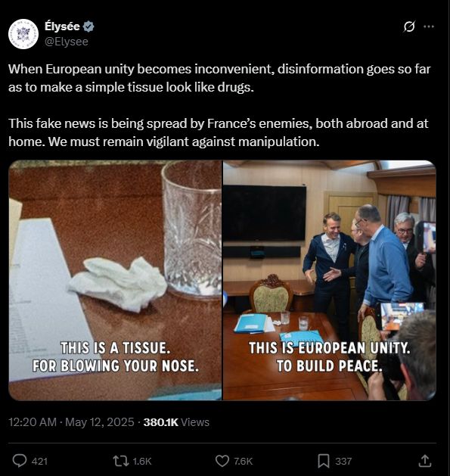450x476 pixels.
Task: Click the reply speech bubble icon
Action: click(20, 461)
